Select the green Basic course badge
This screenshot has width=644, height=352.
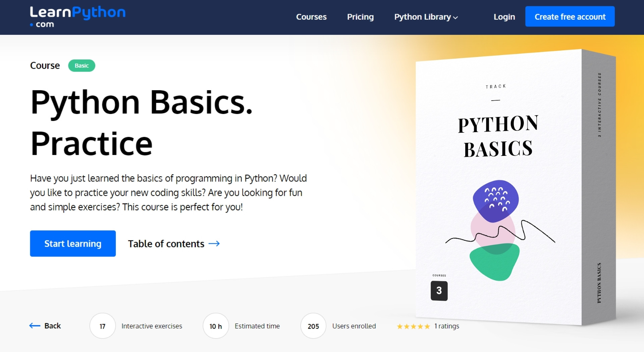click(82, 66)
